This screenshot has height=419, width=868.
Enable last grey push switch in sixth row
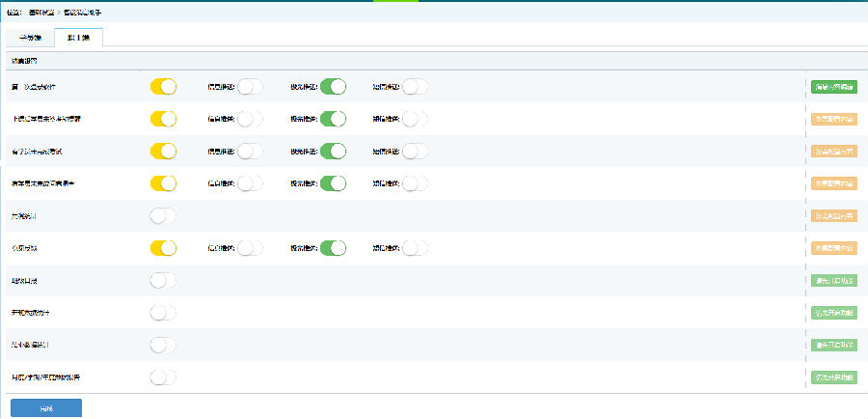pyautogui.click(x=415, y=248)
